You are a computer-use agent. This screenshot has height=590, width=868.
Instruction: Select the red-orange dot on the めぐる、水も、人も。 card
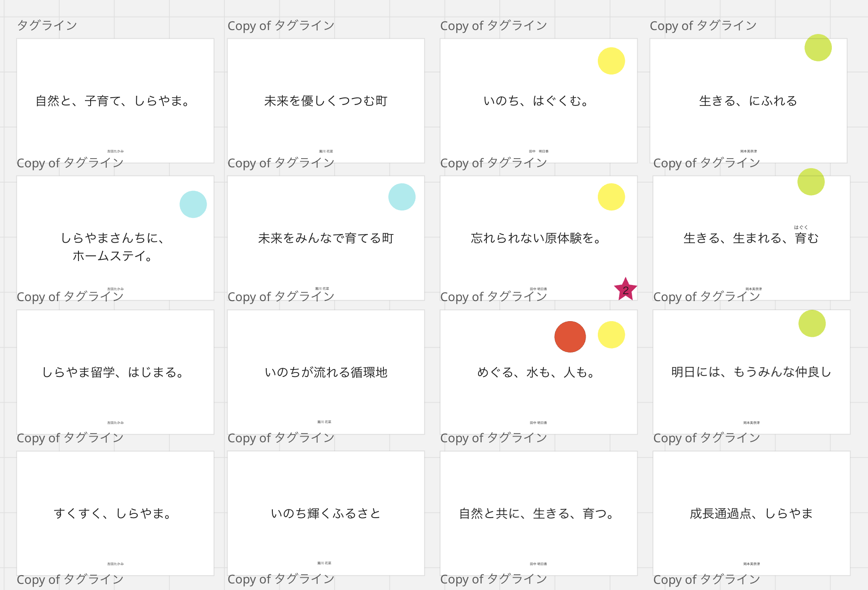tap(570, 337)
